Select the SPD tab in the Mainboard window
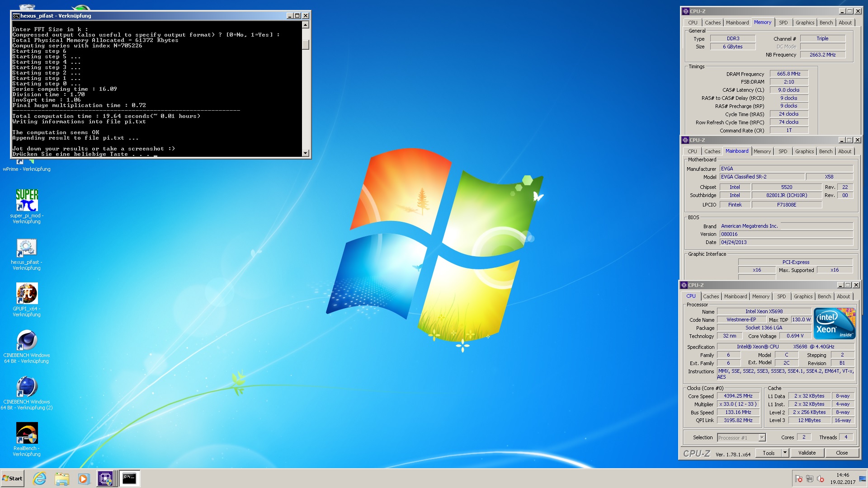The image size is (868, 488). [783, 151]
